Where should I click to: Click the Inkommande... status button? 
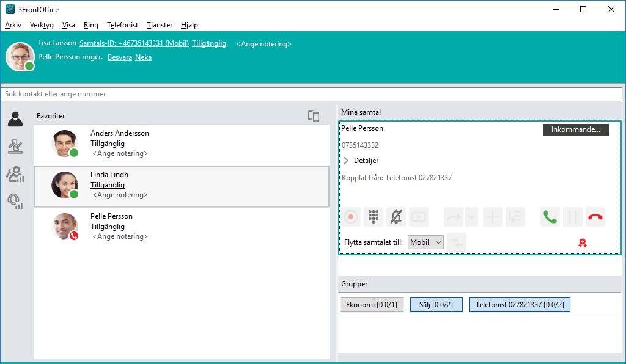[576, 129]
